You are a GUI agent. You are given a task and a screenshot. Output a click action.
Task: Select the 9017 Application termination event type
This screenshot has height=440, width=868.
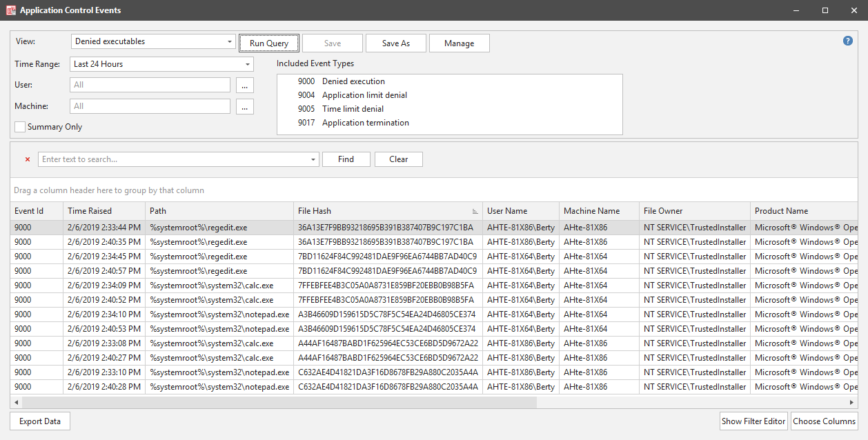(x=365, y=123)
